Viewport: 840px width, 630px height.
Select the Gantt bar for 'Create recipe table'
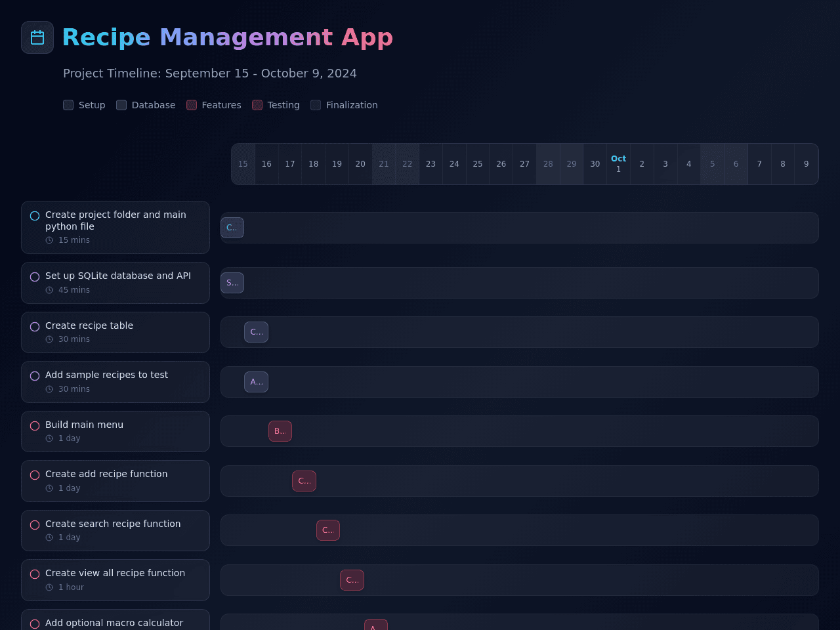tap(256, 332)
